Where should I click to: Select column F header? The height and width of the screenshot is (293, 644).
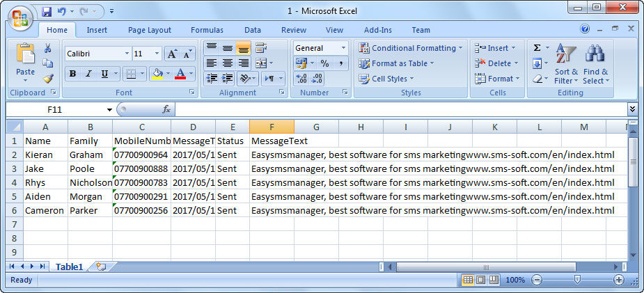pos(272,127)
